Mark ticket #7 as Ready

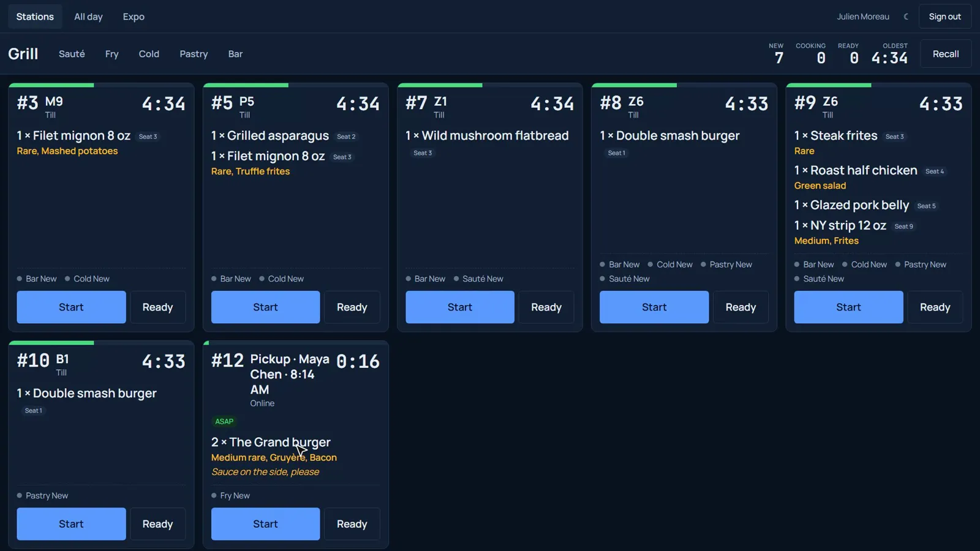pos(546,307)
